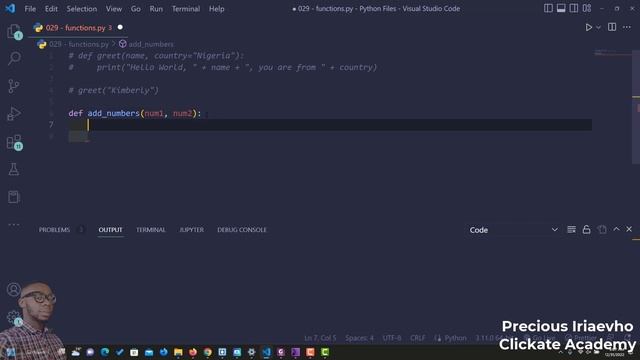The height and width of the screenshot is (360, 640).
Task: Place cursor on the active line 7
Action: 330,125
